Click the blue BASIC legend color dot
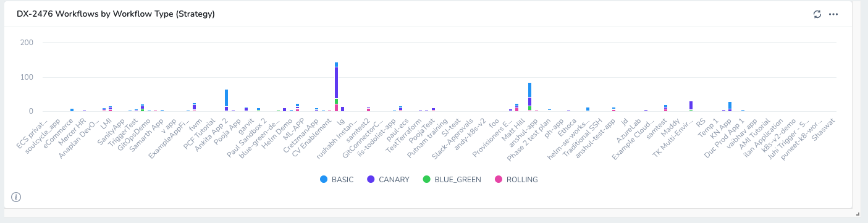Viewport: 868px width, 223px height. coord(324,180)
